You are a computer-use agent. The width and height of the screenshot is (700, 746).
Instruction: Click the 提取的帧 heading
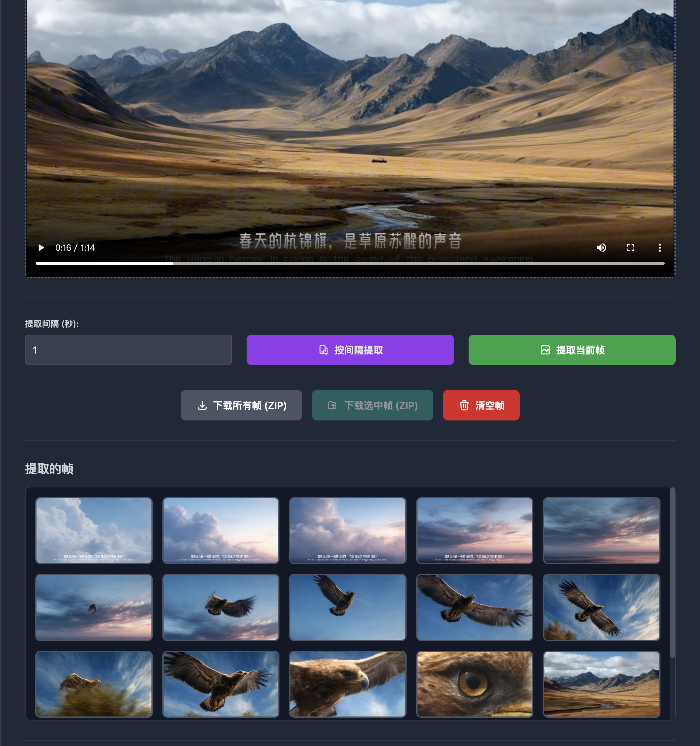[x=49, y=469]
